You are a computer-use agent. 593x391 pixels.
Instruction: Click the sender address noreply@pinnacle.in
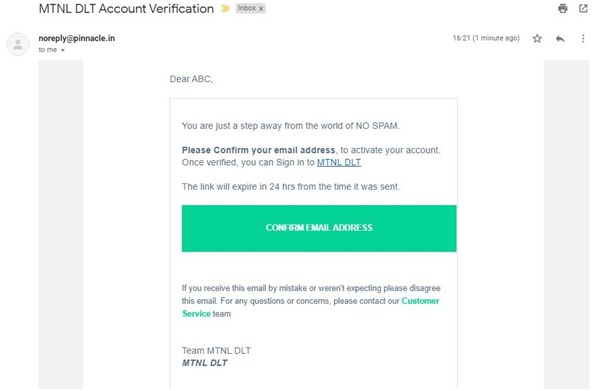pos(77,38)
